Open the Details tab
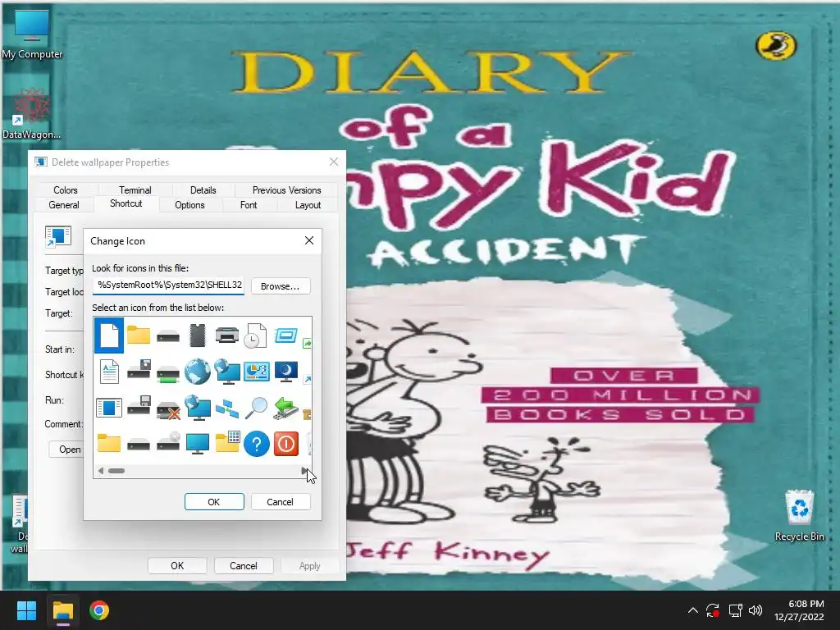 (x=203, y=190)
